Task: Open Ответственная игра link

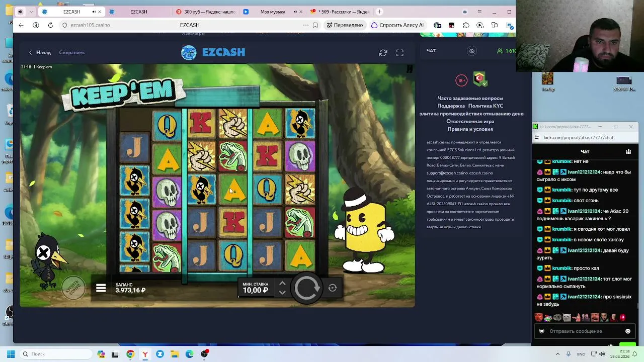Action: [x=470, y=122]
